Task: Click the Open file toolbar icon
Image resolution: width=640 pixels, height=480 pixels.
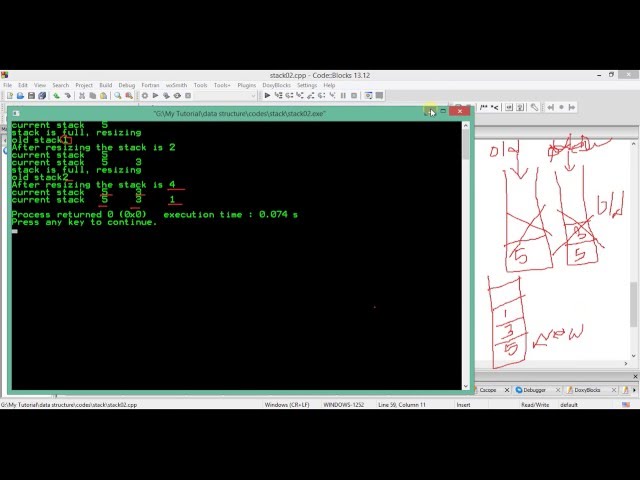Action: [x=20, y=96]
